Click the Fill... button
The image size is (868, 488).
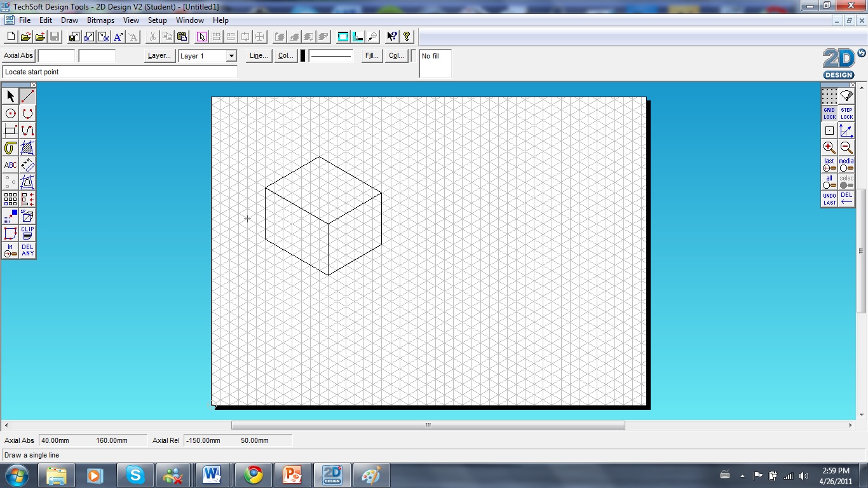pos(371,56)
